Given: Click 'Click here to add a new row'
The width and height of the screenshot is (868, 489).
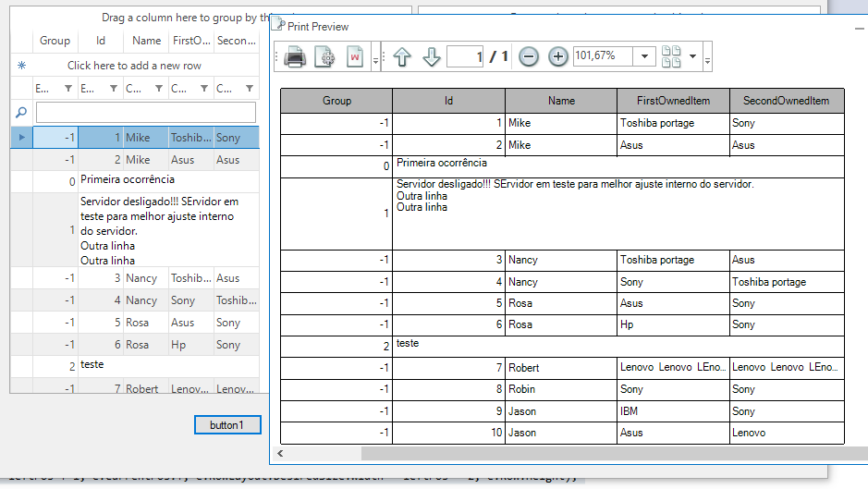Looking at the screenshot, I should click(134, 66).
